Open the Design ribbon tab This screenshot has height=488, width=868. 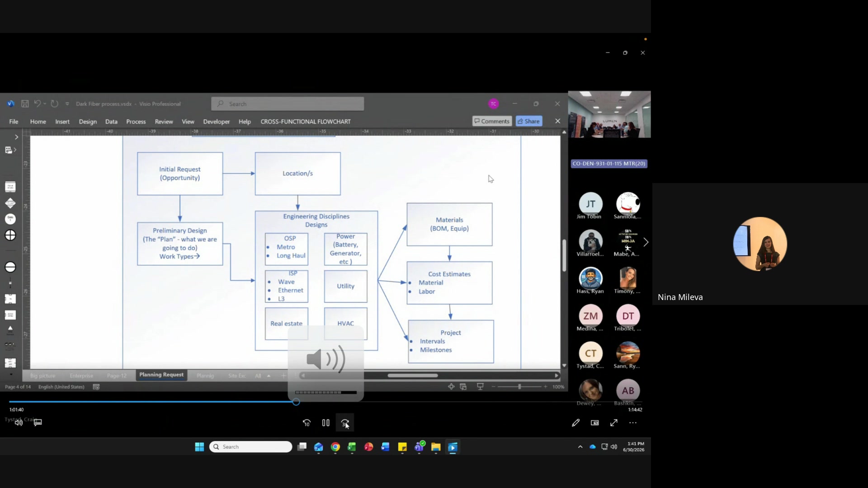pos(88,122)
